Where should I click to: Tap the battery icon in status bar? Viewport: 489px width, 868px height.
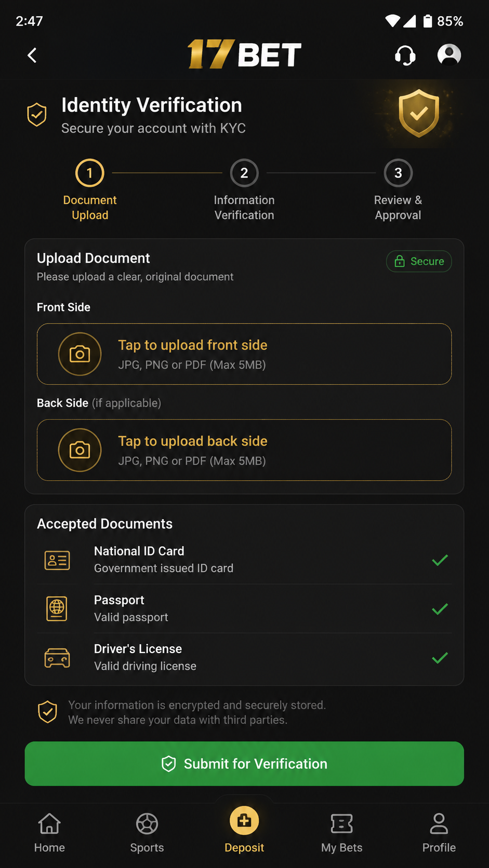(427, 21)
